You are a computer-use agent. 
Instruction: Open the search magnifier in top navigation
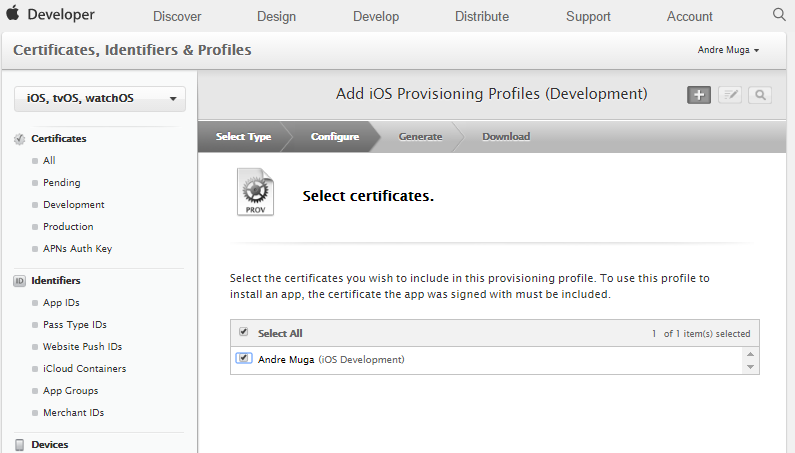[779, 14]
